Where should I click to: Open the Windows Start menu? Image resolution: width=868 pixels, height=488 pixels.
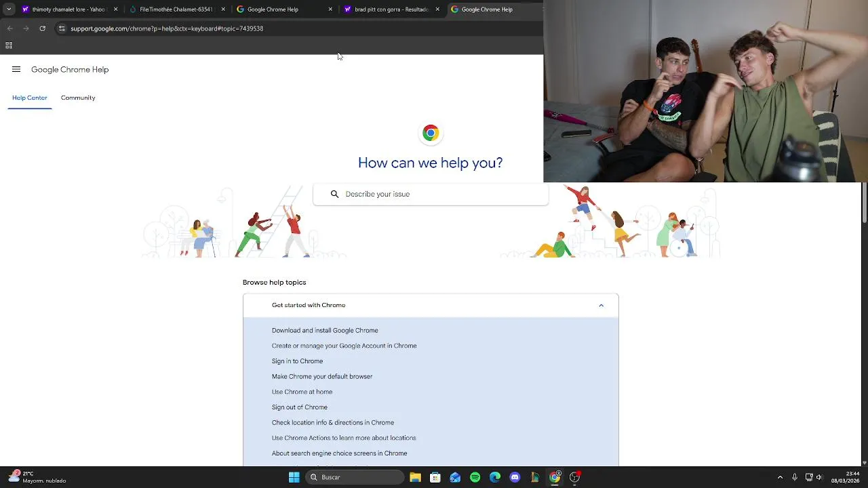pos(294,477)
